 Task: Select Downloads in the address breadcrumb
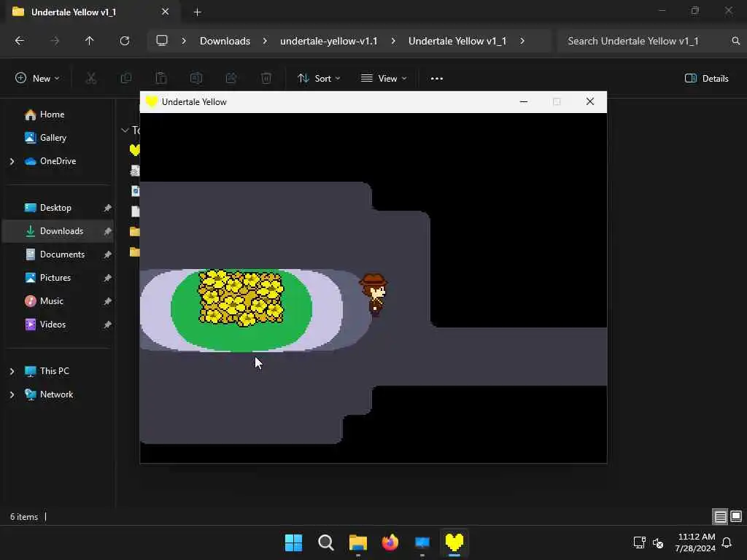tap(225, 41)
